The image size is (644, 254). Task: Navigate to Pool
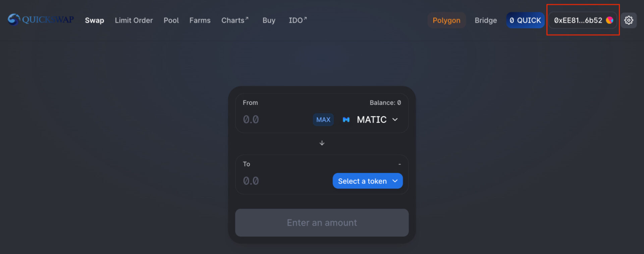(171, 20)
